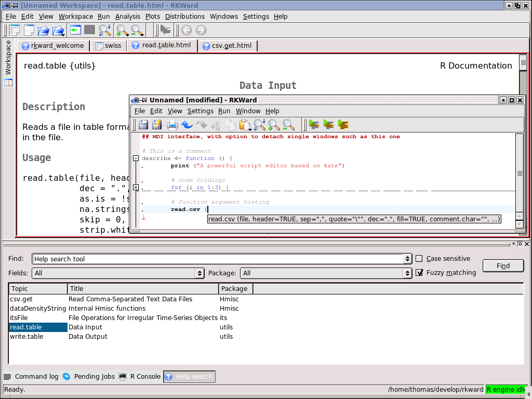The image size is (532, 399).
Task: Click the new dataset table icon in main toolbar
Action: pyautogui.click(x=14, y=30)
